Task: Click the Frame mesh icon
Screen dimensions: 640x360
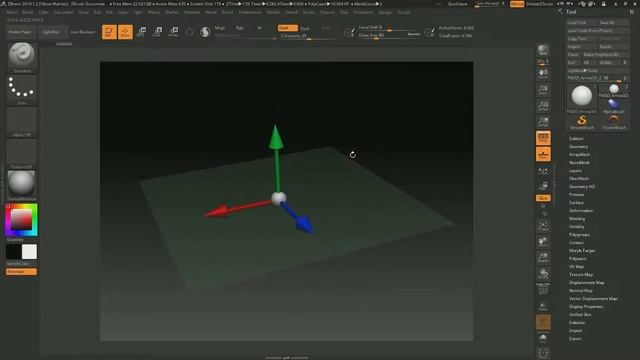Action: 543,226
